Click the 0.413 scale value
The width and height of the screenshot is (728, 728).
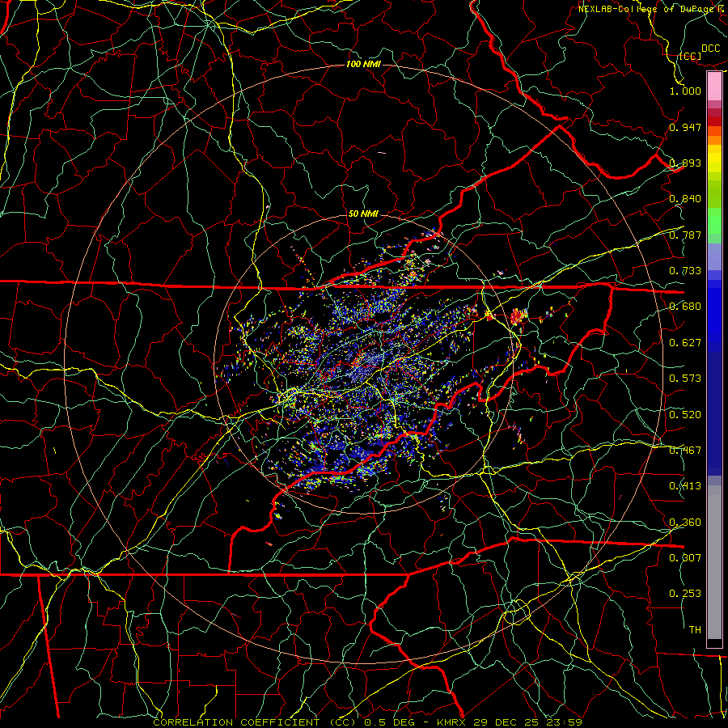[x=685, y=486]
